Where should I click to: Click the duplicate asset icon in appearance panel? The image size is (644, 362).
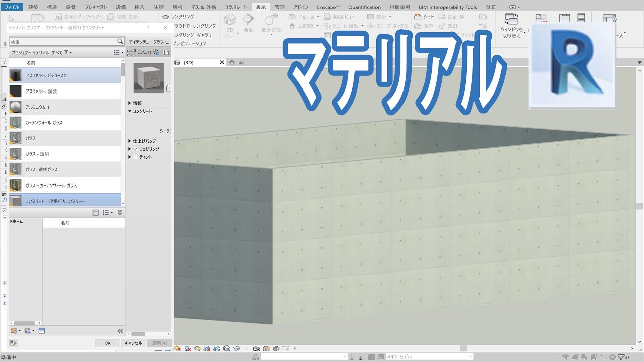tap(165, 52)
